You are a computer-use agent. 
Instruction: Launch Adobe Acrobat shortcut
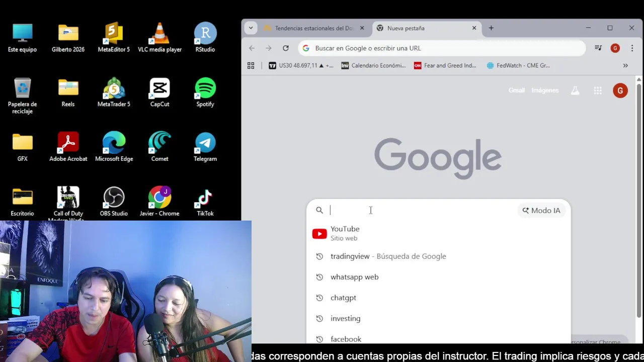(68, 147)
